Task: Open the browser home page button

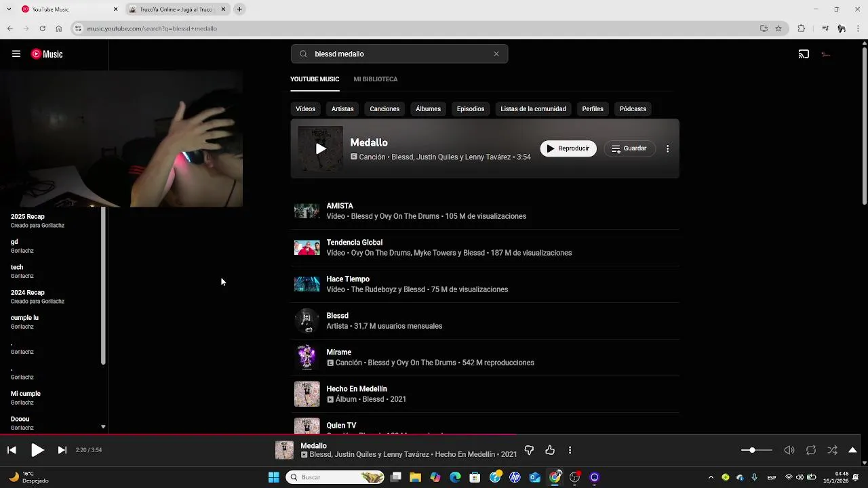Action: click(x=59, y=28)
